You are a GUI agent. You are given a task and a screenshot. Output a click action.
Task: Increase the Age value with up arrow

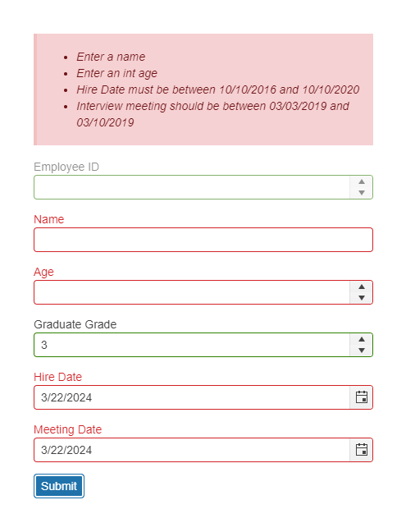(361, 287)
